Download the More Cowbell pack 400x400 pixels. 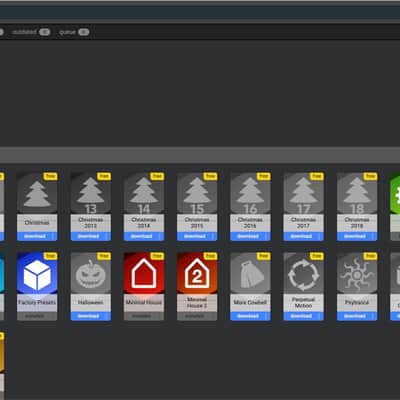coord(250,316)
